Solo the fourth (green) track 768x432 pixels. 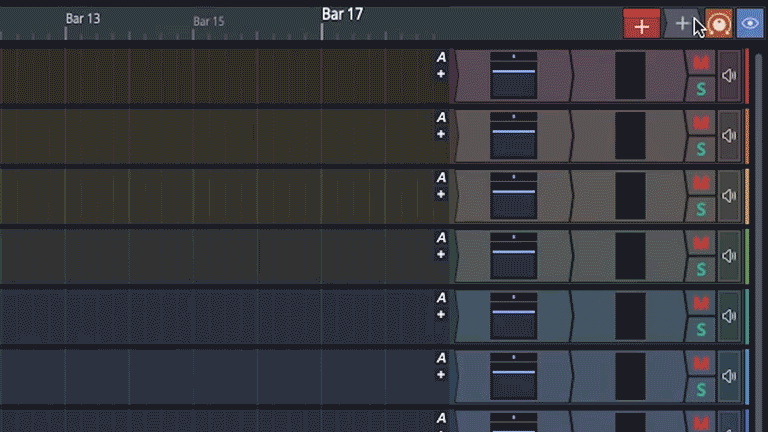click(x=701, y=269)
